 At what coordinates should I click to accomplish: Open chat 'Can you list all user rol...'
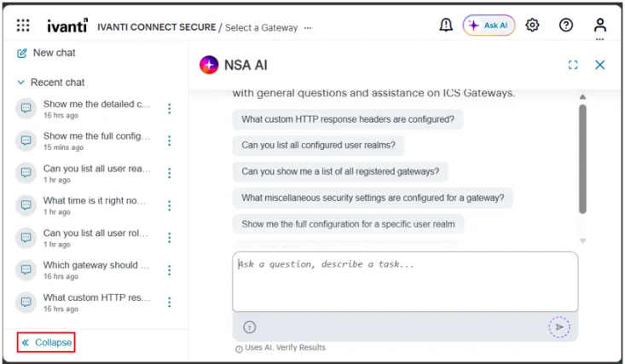pyautogui.click(x=97, y=238)
